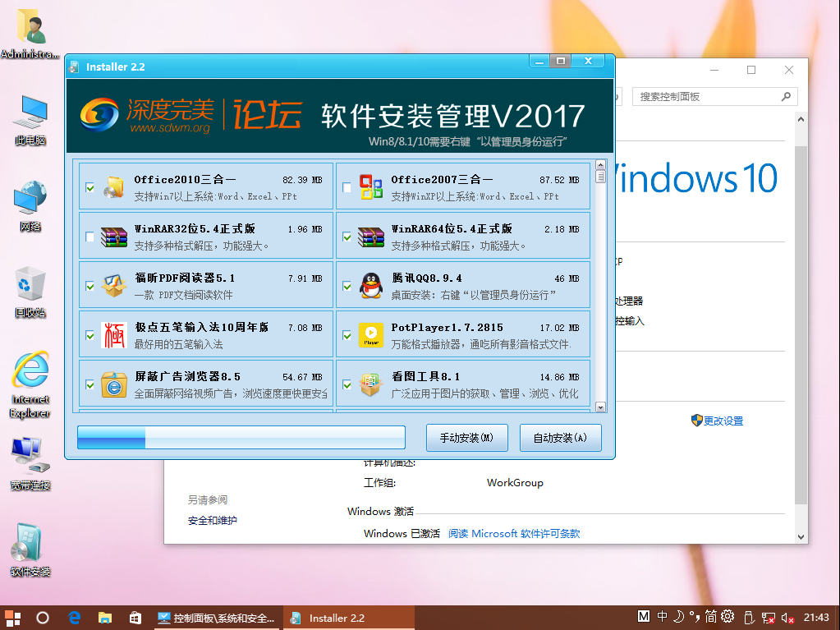Uncheck the Office2010三合一 checkbox
Viewport: 840px width, 630px height.
tap(90, 187)
